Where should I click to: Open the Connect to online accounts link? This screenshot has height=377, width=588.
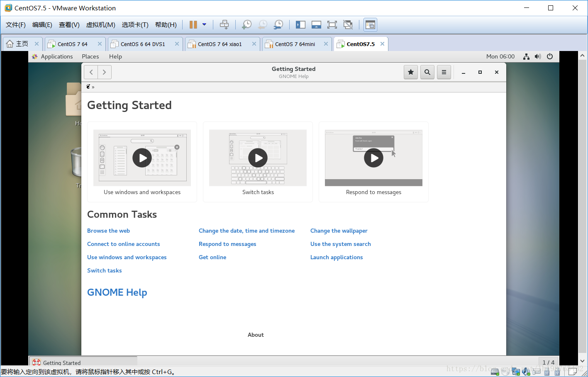[x=123, y=244]
